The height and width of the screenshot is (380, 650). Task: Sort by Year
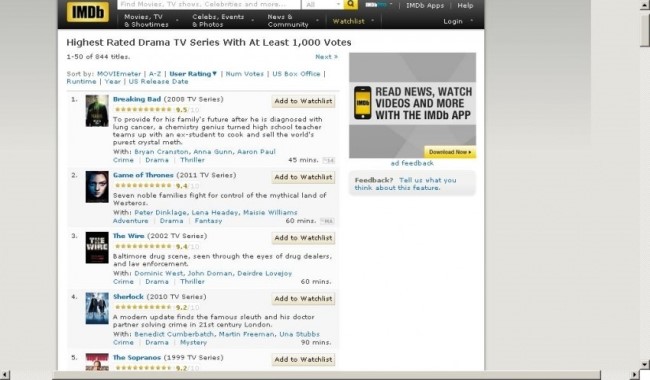[x=112, y=82]
